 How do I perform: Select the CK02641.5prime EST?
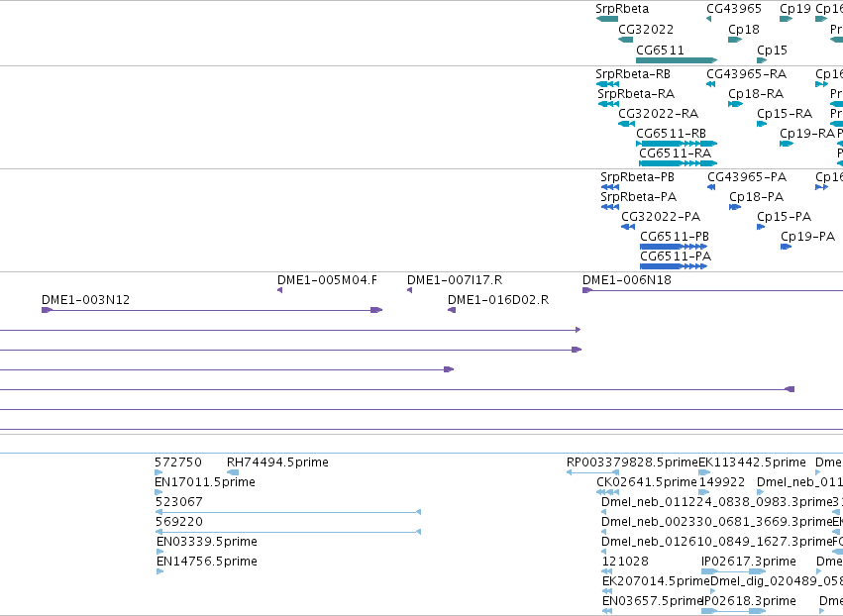click(607, 492)
